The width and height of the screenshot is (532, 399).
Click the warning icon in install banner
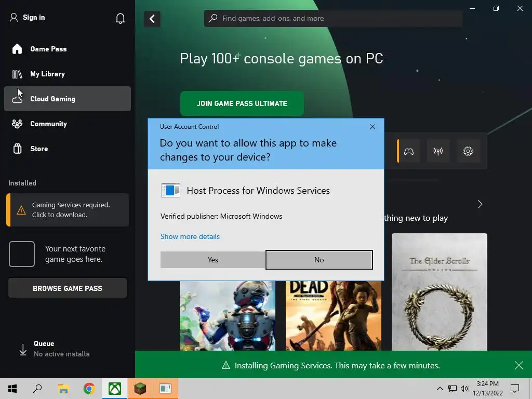(226, 365)
